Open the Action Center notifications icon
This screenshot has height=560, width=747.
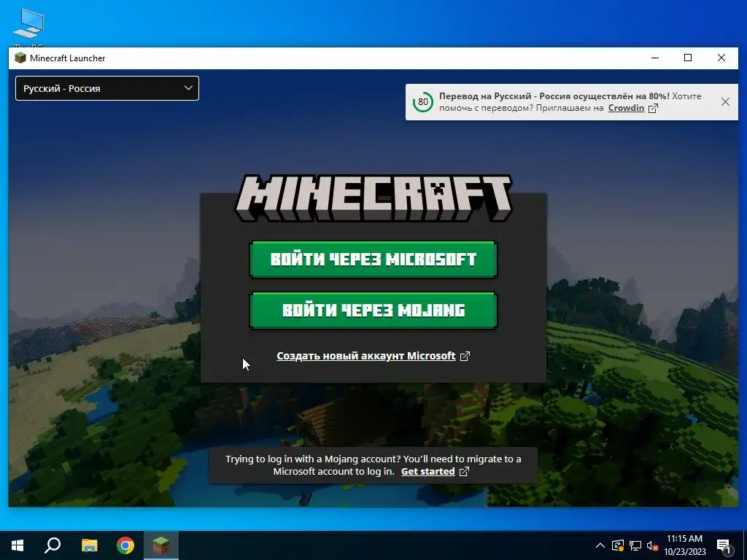(x=724, y=545)
